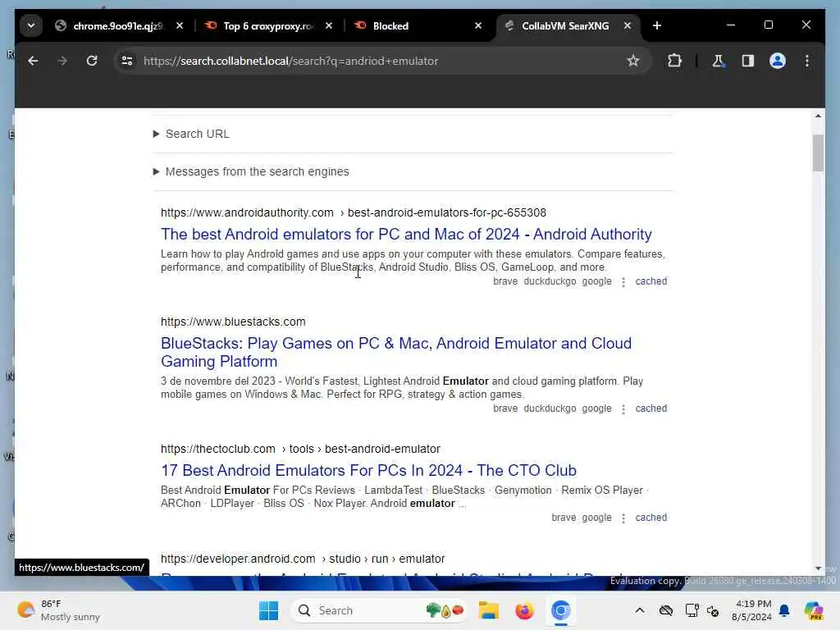The width and height of the screenshot is (840, 630).
Task: Go forward with the forward arrow
Action: click(62, 61)
